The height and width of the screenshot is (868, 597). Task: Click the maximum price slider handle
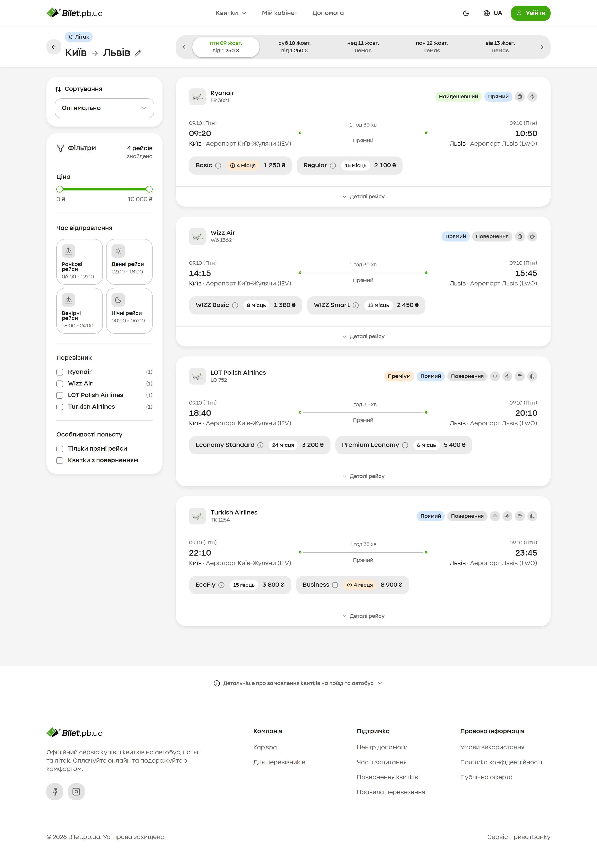[149, 189]
